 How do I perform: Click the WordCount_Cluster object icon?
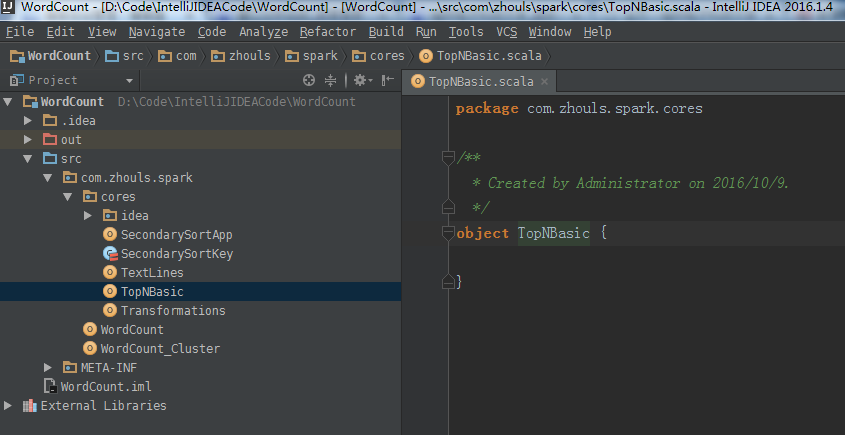tap(90, 348)
